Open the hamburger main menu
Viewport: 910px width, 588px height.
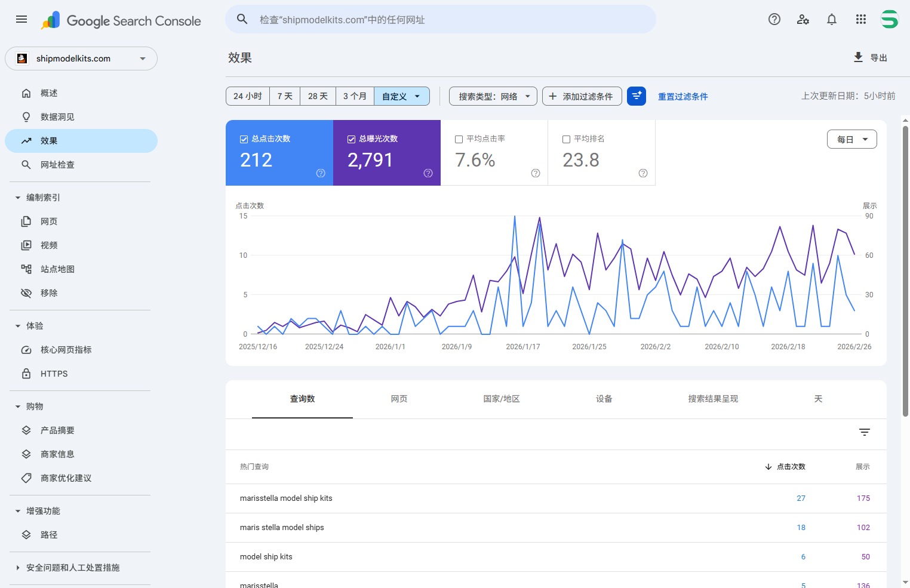21,19
